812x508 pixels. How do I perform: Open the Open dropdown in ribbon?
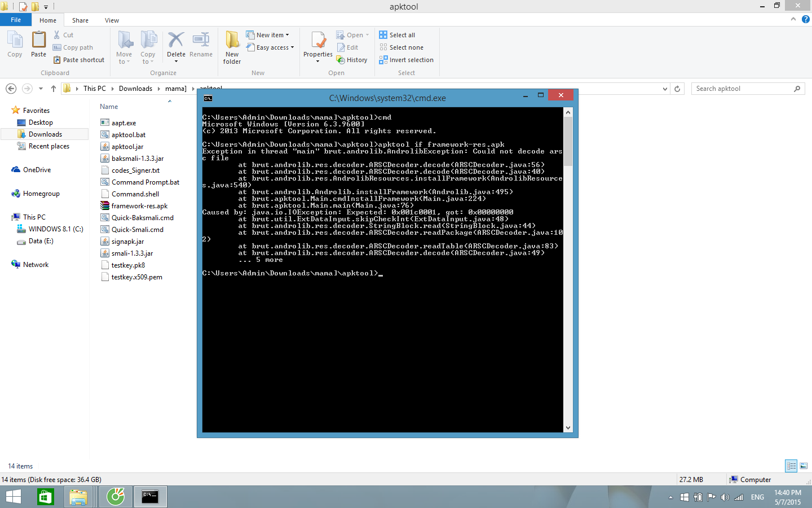pyautogui.click(x=352, y=35)
